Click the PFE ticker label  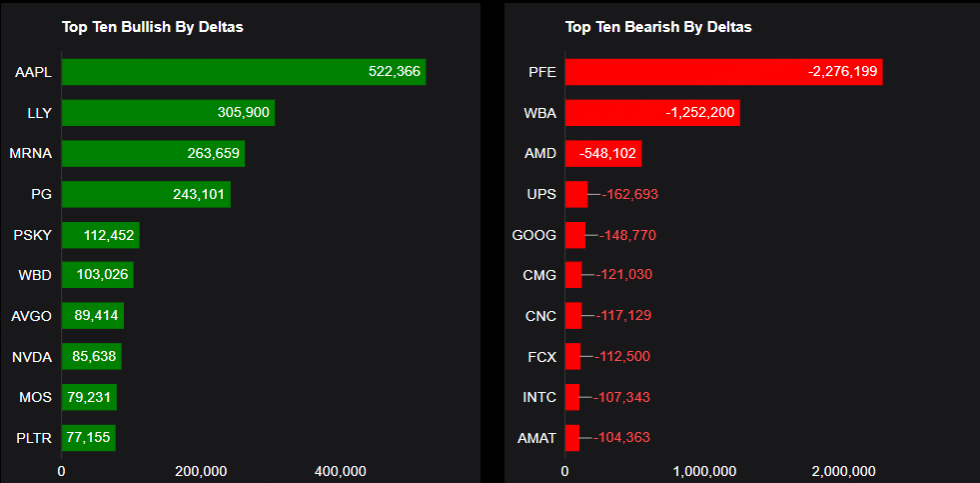pos(541,73)
